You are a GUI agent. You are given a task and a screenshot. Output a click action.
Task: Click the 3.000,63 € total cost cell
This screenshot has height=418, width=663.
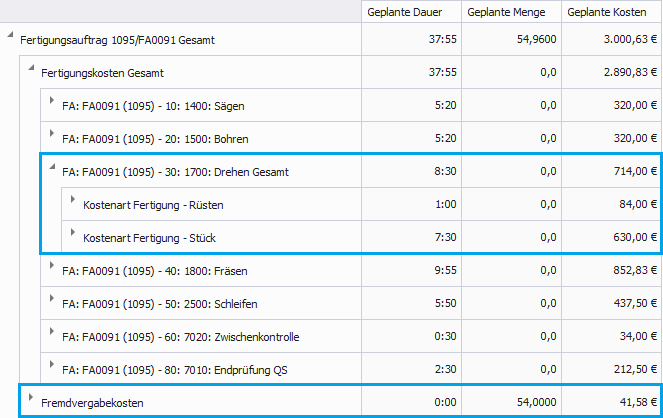pos(625,40)
